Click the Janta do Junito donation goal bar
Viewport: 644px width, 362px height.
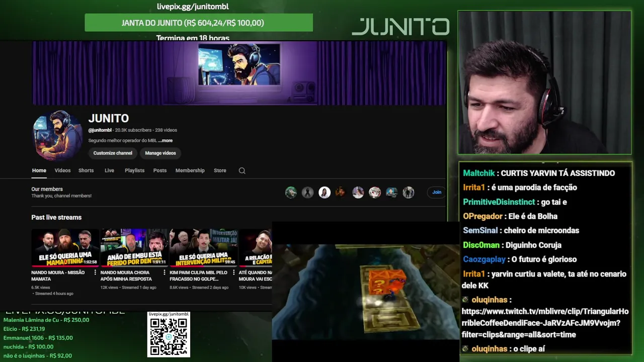199,23
